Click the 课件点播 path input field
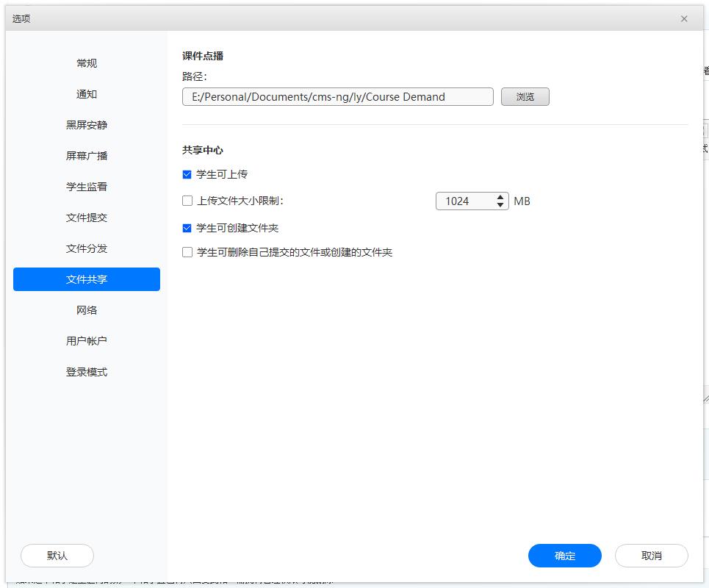The height and width of the screenshot is (588, 709). [x=336, y=96]
